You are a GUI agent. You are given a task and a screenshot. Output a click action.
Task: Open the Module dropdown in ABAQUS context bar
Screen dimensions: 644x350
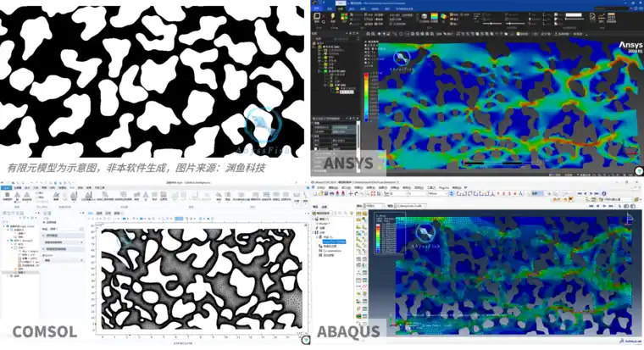click(375, 206)
